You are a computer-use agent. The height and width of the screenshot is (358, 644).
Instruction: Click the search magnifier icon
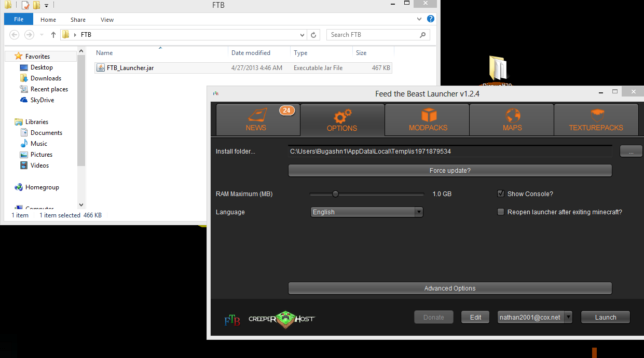coord(423,35)
